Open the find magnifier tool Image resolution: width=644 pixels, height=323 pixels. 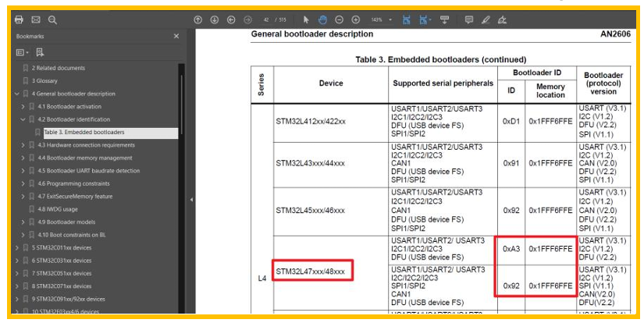52,20
